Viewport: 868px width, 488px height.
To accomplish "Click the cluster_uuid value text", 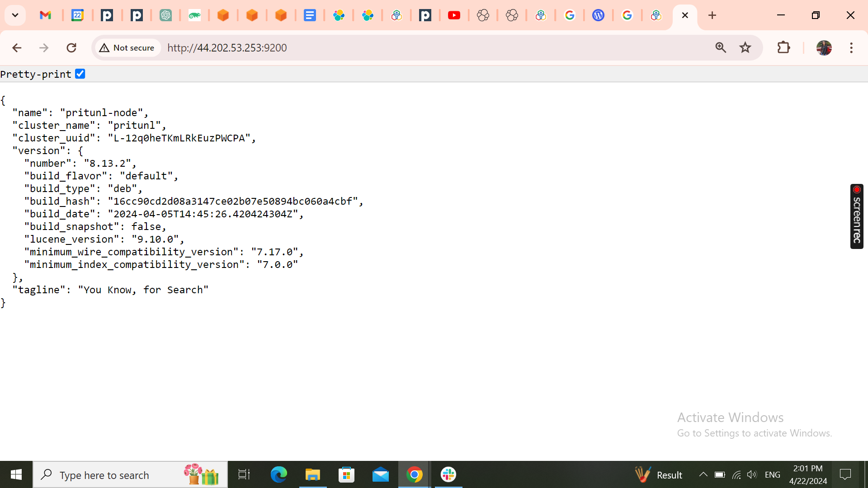I will tap(179, 138).
